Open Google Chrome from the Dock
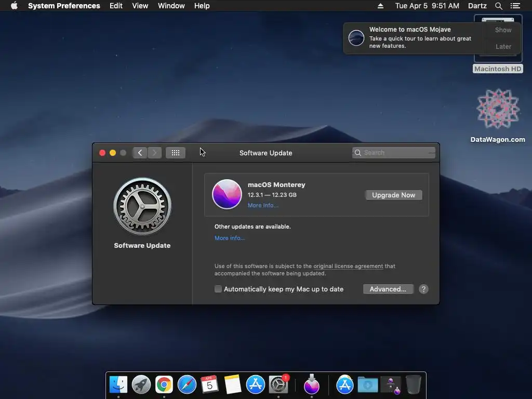 pyautogui.click(x=164, y=385)
